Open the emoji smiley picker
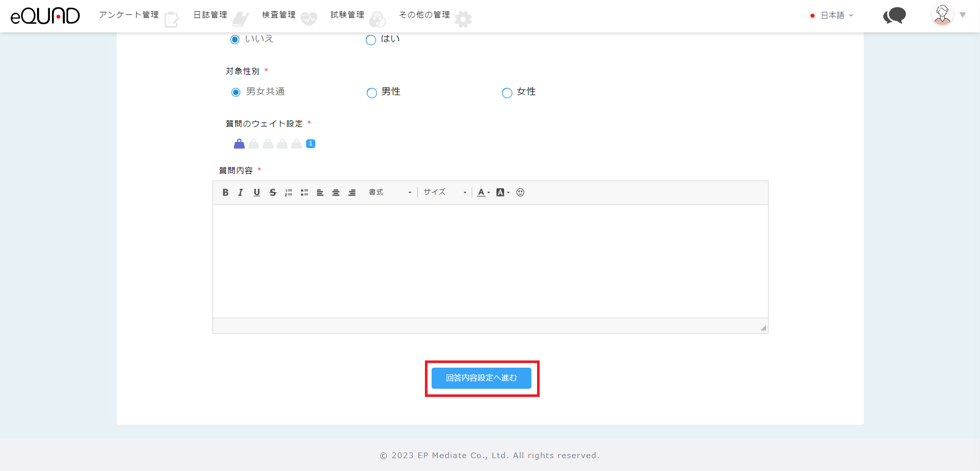 point(520,192)
